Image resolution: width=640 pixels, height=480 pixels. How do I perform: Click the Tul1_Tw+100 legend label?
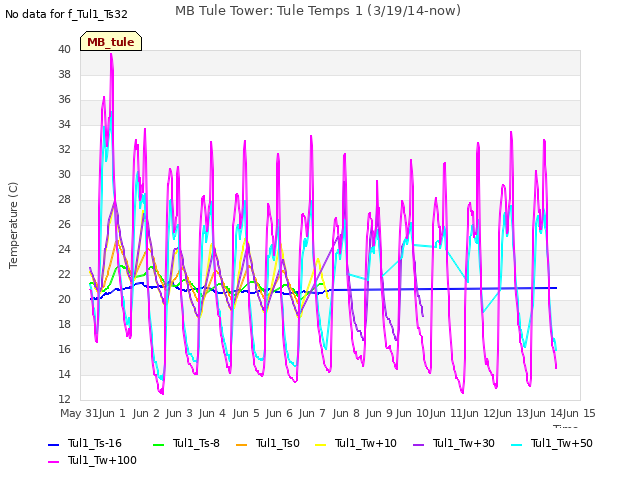[x=102, y=460]
